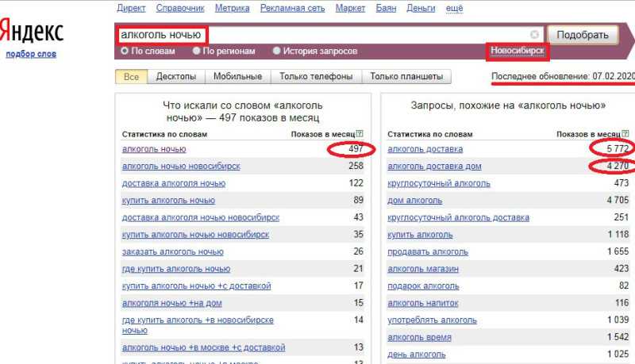Open help icon next to left 'Показов в месяц'
The width and height of the screenshot is (635, 364).
[x=360, y=133]
